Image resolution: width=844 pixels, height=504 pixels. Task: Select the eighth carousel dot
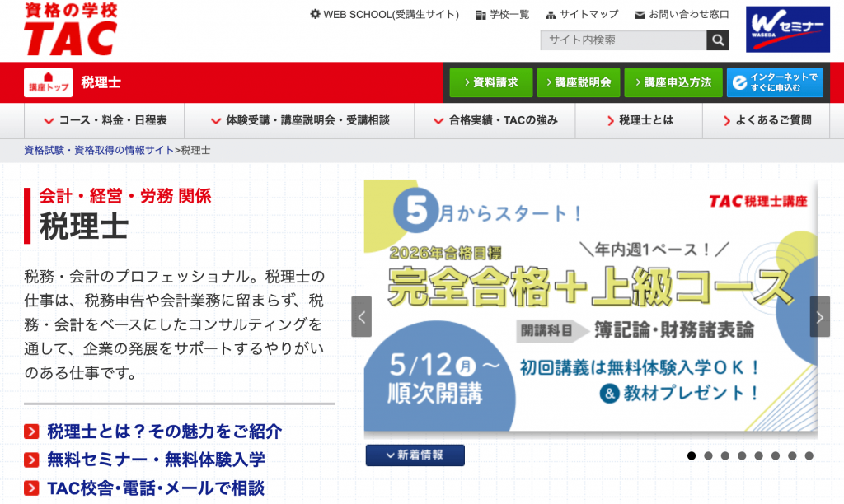click(809, 455)
